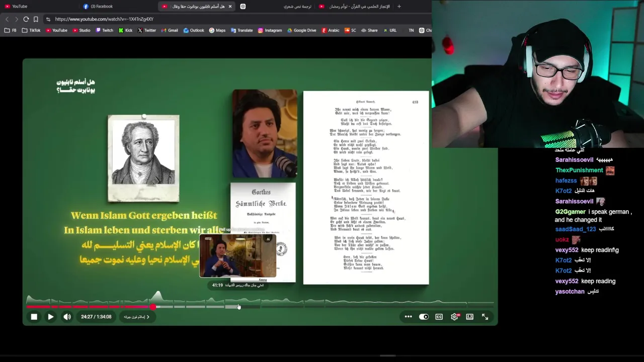Open the Instagram bookmark
644x362 pixels.
[270, 30]
